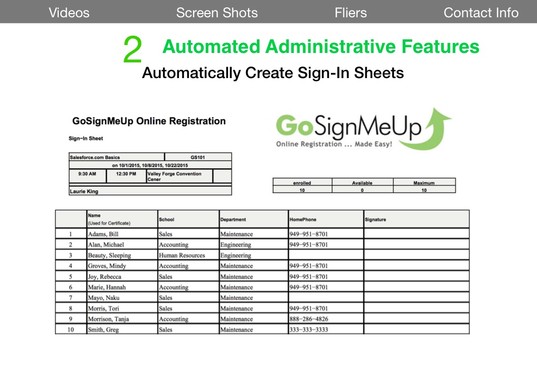Go to the Contact Info tab

pos(481,13)
